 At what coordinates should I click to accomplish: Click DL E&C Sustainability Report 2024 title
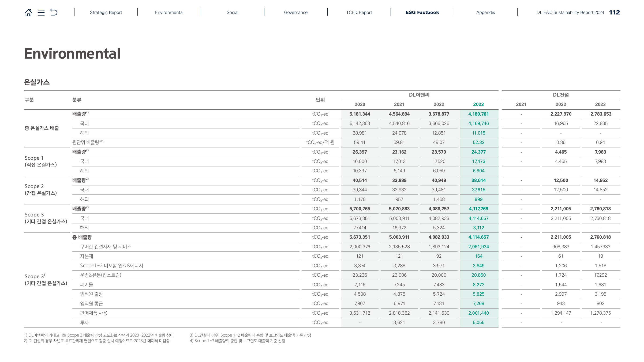(570, 12)
